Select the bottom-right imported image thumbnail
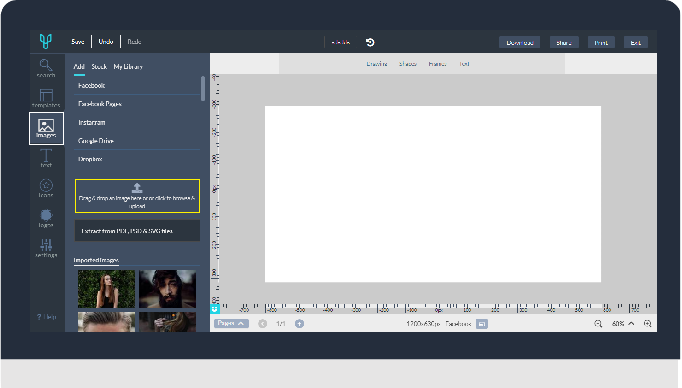The width and height of the screenshot is (682, 388). point(167,322)
